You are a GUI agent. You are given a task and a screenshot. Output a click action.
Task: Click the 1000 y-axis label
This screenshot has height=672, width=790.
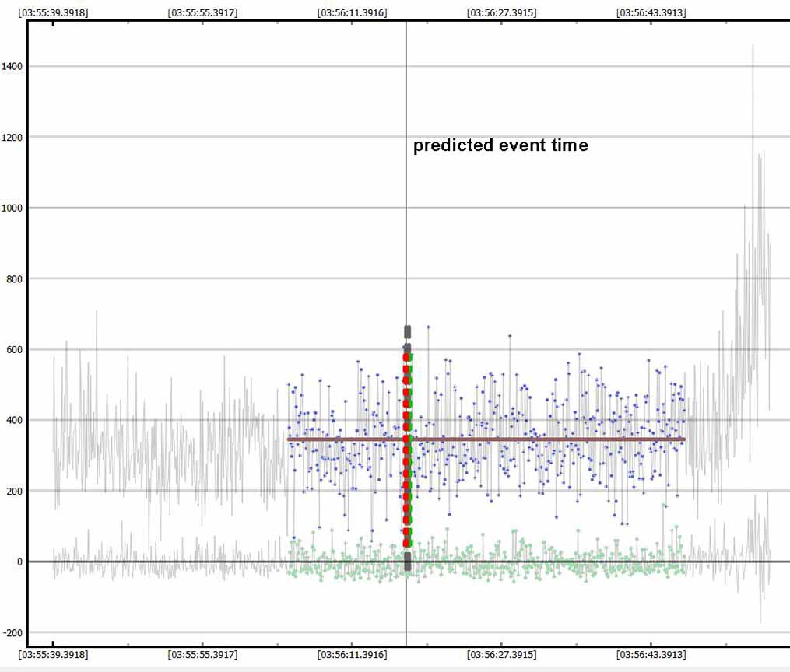(12, 208)
